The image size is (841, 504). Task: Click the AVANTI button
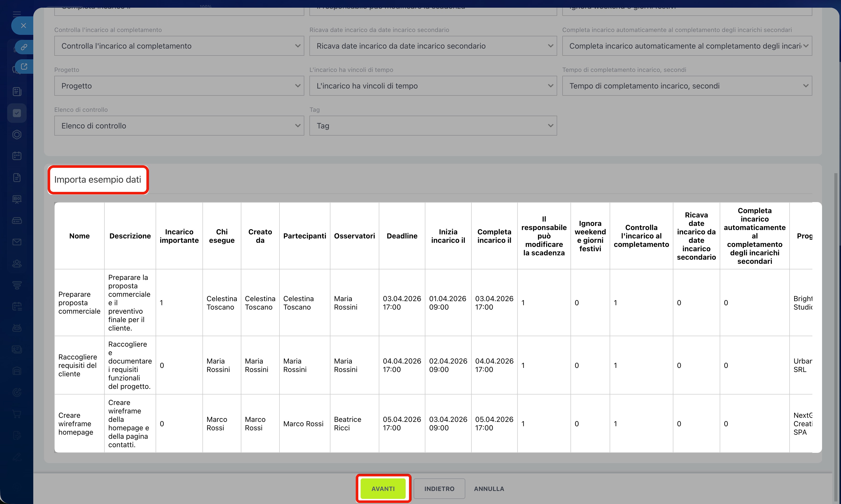(383, 489)
